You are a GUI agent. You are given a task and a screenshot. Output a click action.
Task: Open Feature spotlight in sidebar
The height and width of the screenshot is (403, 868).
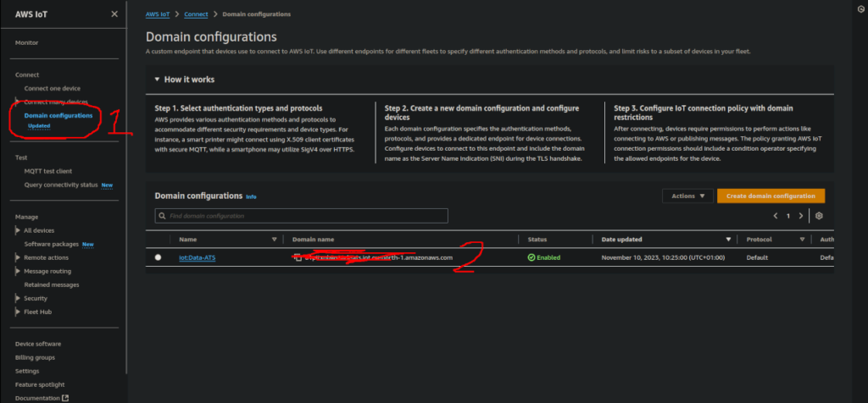point(40,384)
